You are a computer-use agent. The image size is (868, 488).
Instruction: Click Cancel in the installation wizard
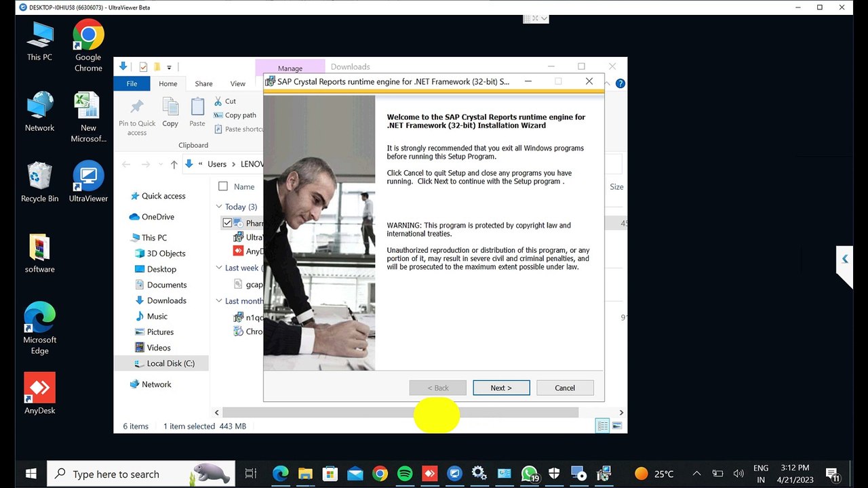tap(565, 388)
